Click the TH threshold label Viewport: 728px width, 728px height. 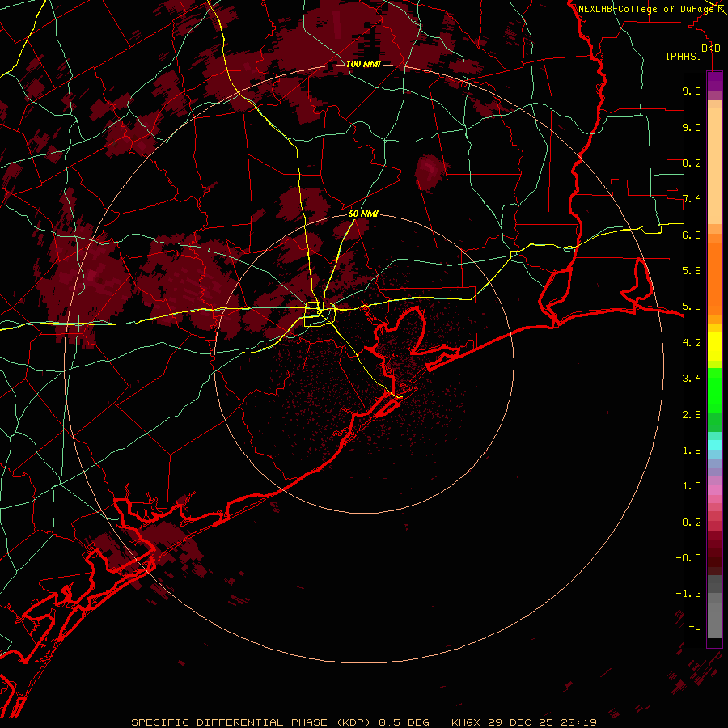tap(695, 630)
